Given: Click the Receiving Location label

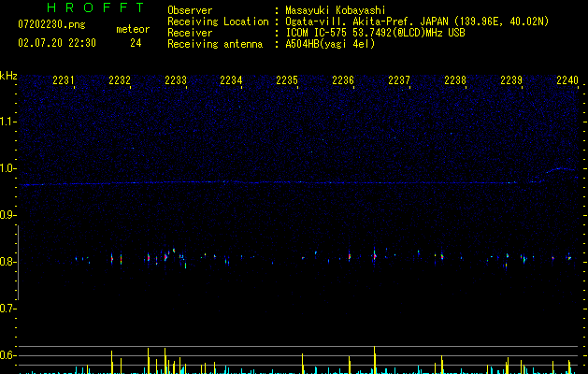Looking at the screenshot, I should click(218, 22).
